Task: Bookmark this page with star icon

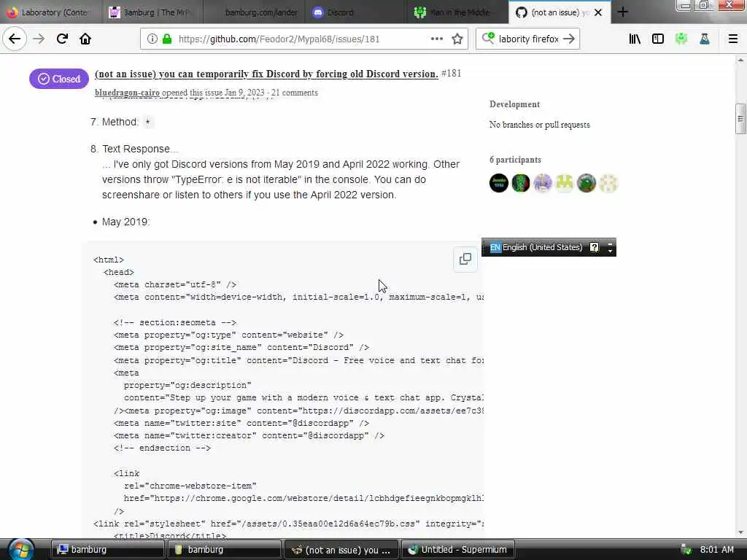Action: (x=457, y=39)
